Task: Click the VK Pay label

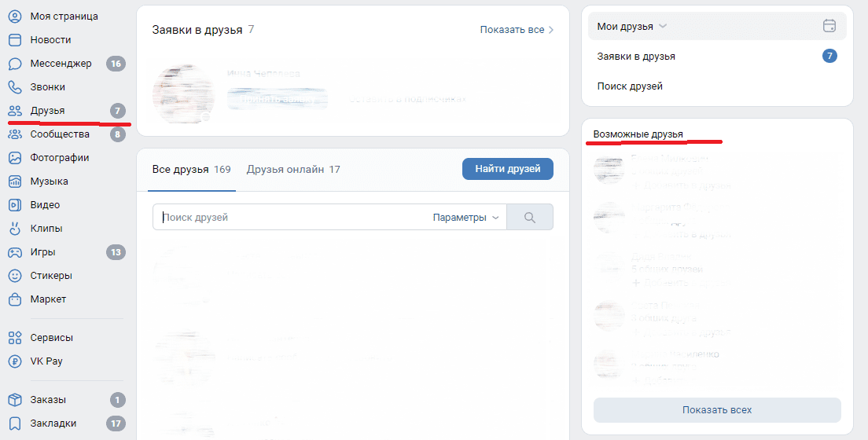Action: pyautogui.click(x=46, y=361)
